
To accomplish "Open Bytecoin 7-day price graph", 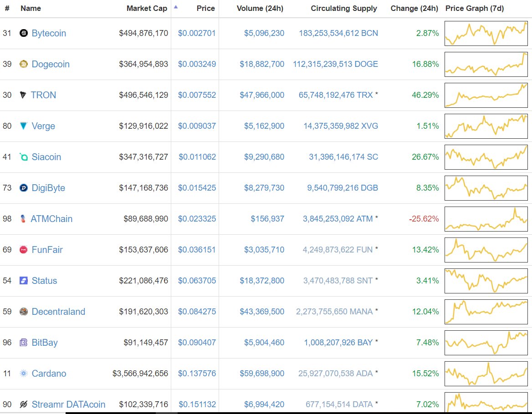I will coord(486,33).
